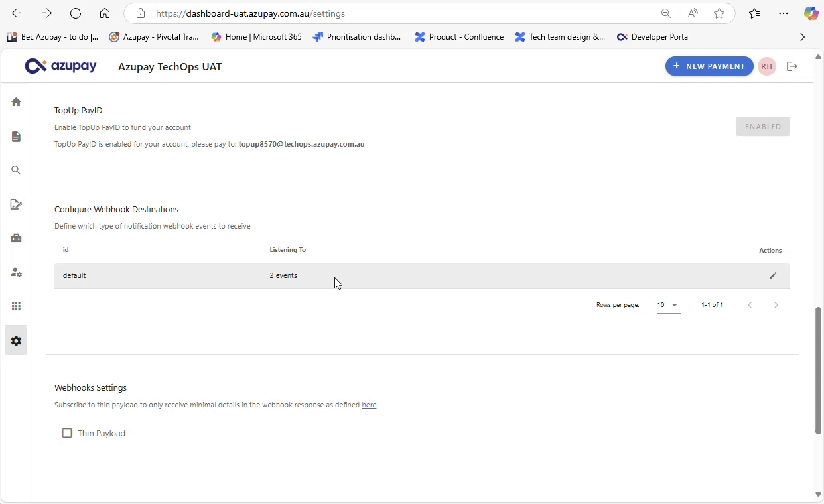Open the Read Aloud icon in address bar
824x504 pixels.
pos(693,13)
